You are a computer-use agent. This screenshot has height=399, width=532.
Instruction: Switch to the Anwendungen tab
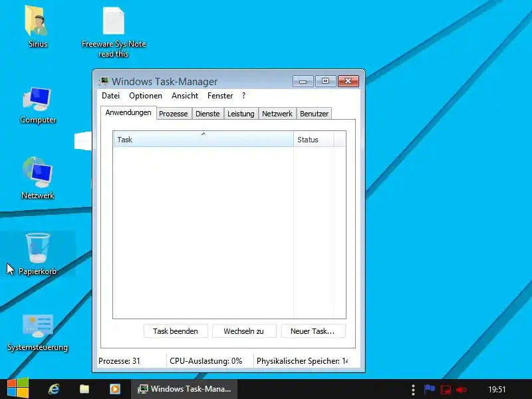pyautogui.click(x=128, y=112)
